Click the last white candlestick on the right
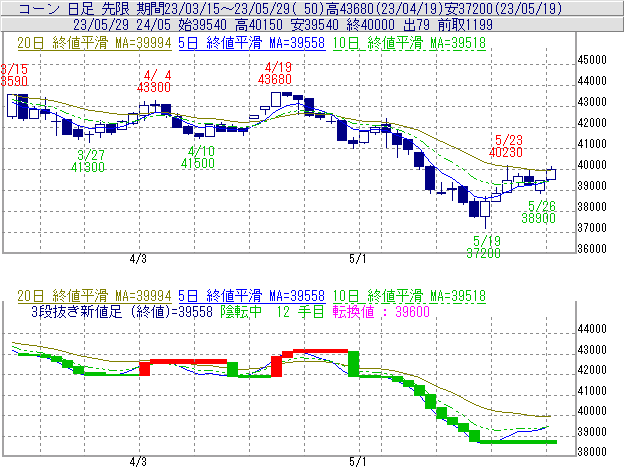 click(552, 174)
